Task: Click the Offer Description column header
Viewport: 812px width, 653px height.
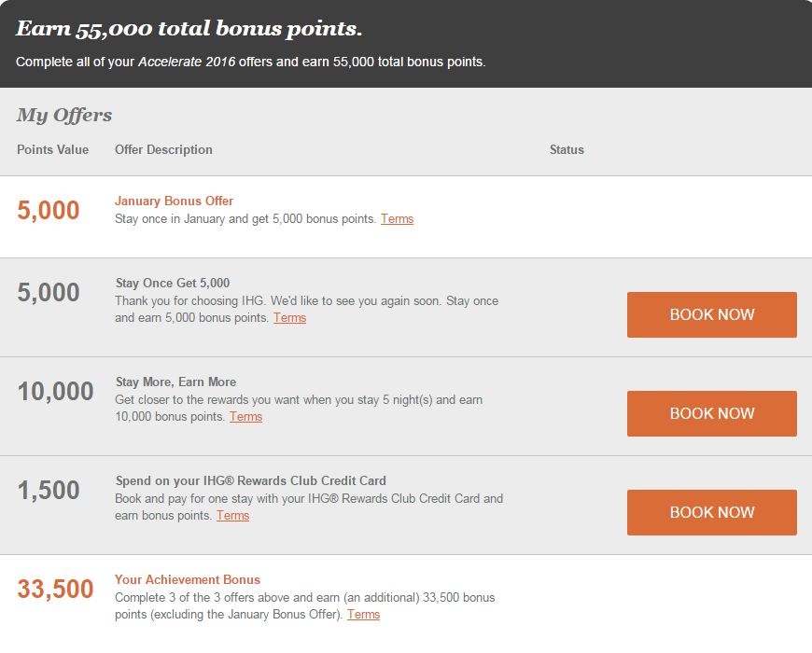Action: pos(163,149)
